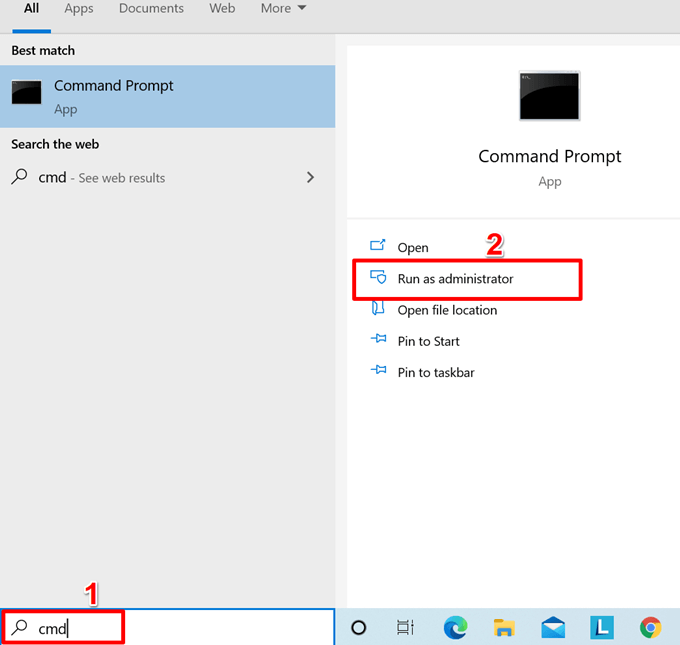Launch File Explorer from taskbar

click(x=504, y=628)
